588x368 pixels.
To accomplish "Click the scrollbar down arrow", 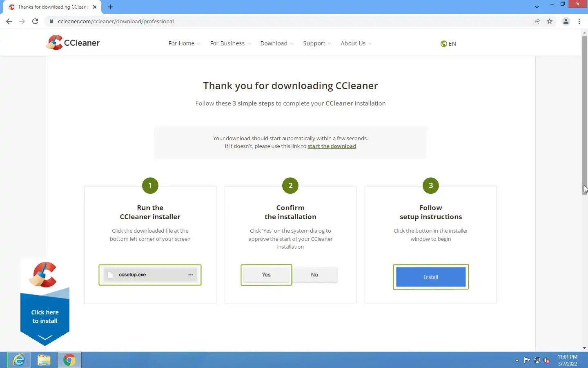I will (x=585, y=348).
